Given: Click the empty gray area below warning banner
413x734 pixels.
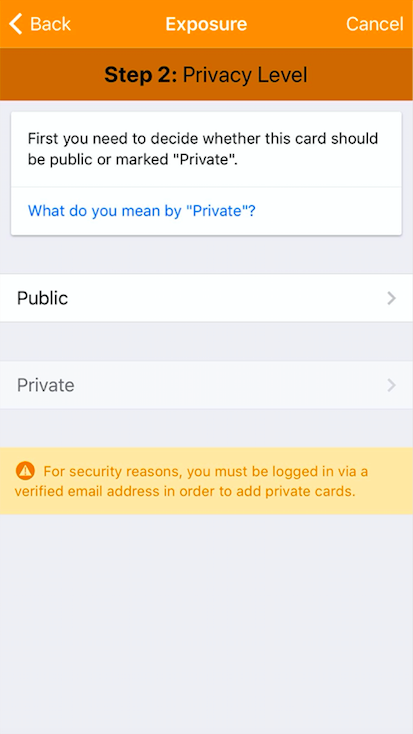Looking at the screenshot, I should point(206,623).
